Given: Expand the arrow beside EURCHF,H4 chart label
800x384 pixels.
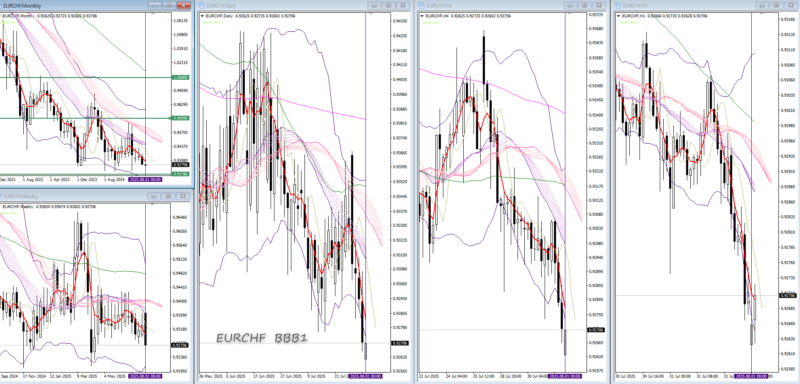Looking at the screenshot, I should pos(421,16).
